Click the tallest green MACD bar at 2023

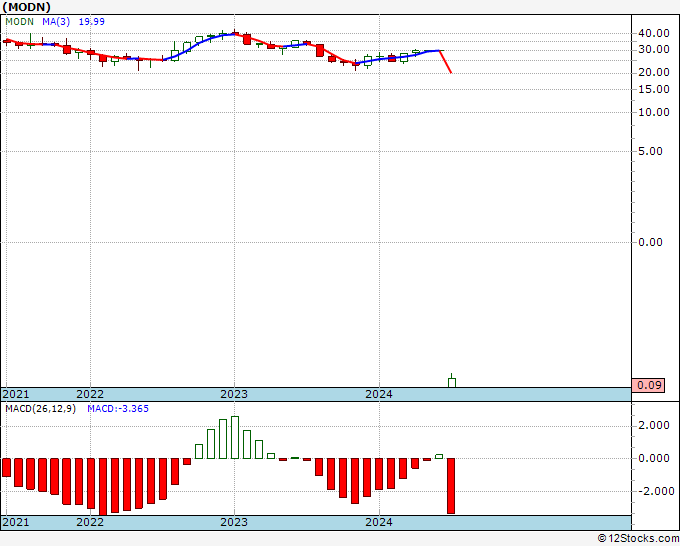[235, 437]
